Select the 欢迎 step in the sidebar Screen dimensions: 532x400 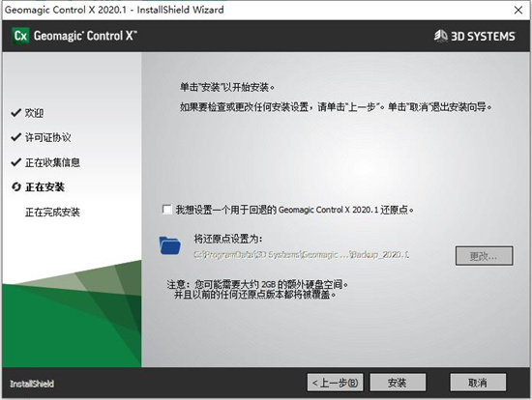(34, 113)
